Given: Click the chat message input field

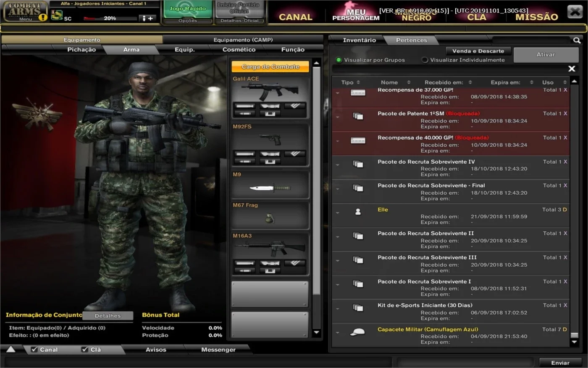Looking at the screenshot, I should click(197, 363).
